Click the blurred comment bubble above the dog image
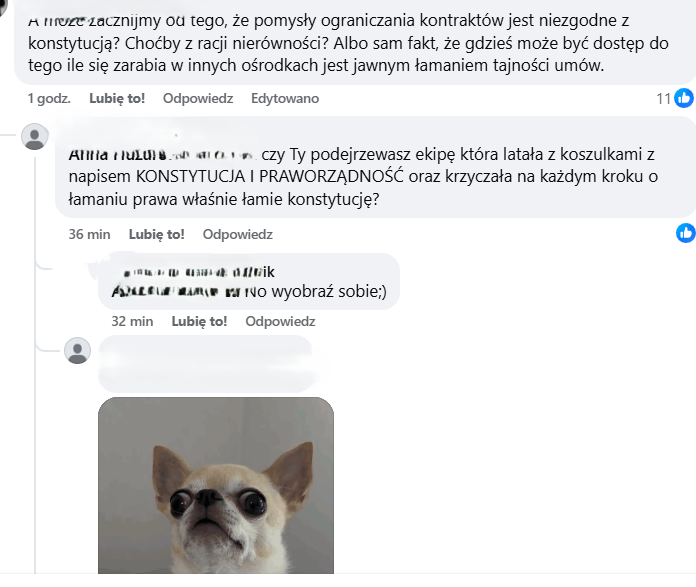 (205, 364)
